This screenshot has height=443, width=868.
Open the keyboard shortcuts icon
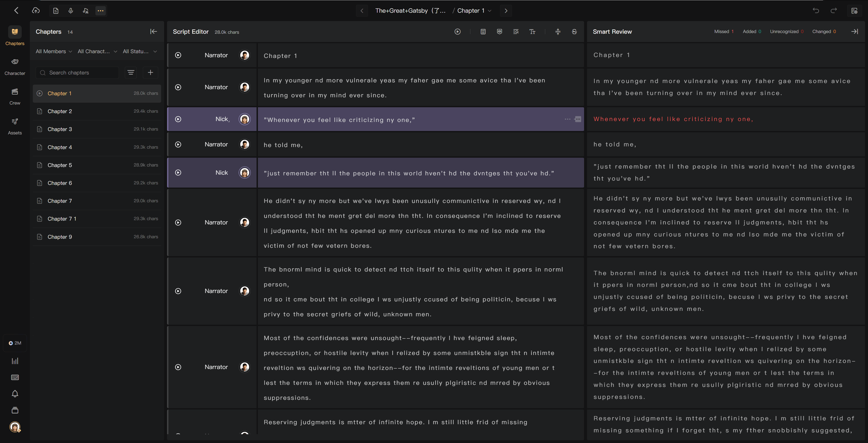(15, 377)
